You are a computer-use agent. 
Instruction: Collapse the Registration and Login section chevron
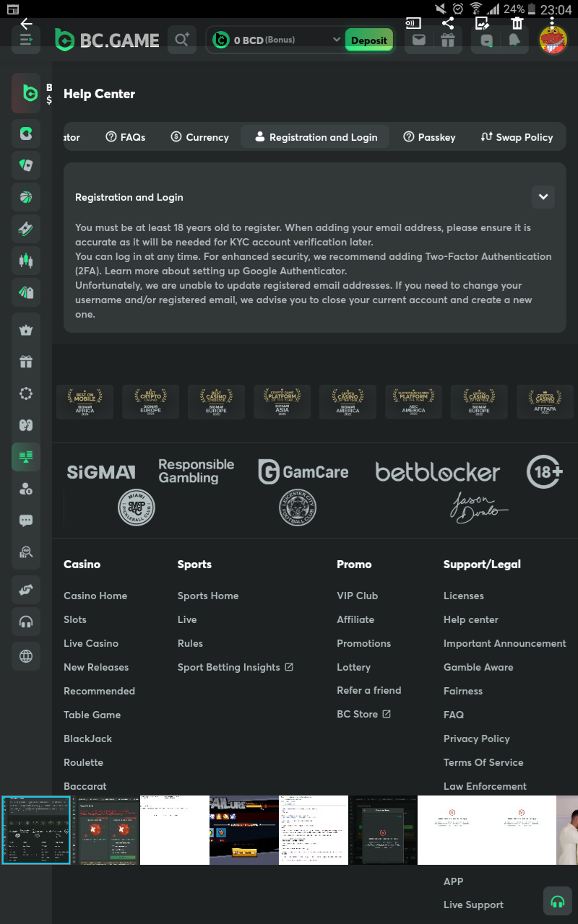coord(543,197)
